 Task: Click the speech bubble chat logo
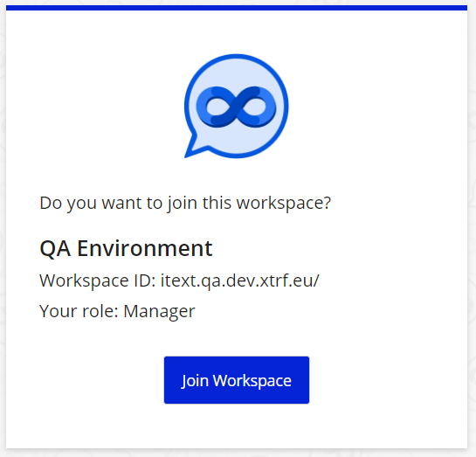236,106
